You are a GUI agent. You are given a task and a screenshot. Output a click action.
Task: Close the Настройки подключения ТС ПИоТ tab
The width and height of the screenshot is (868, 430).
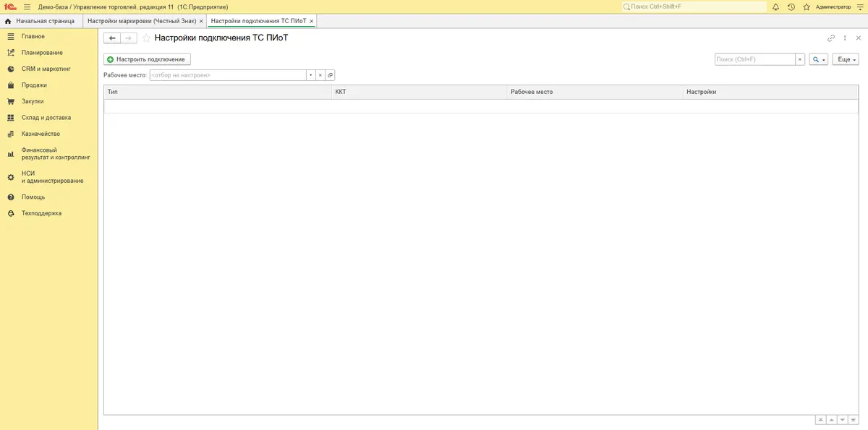click(312, 22)
